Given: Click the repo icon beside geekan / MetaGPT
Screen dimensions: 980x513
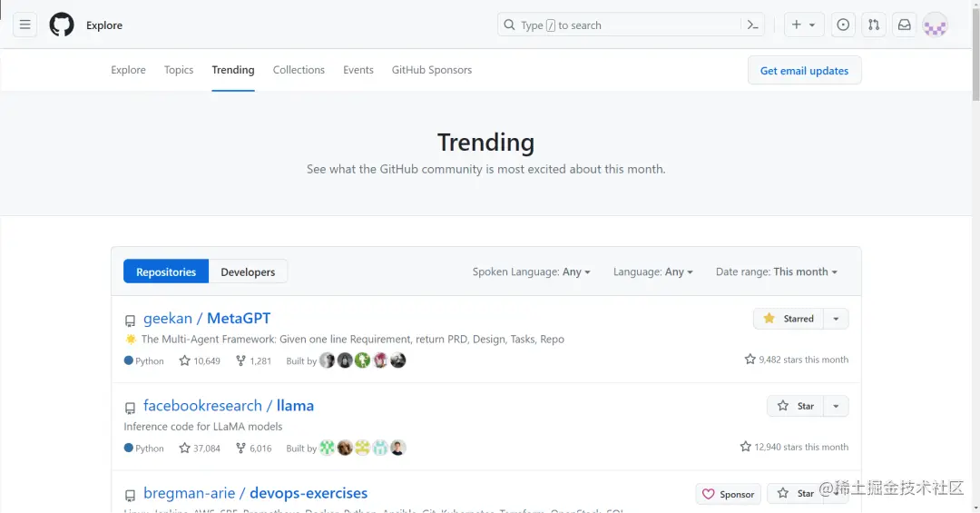Looking at the screenshot, I should point(130,321).
